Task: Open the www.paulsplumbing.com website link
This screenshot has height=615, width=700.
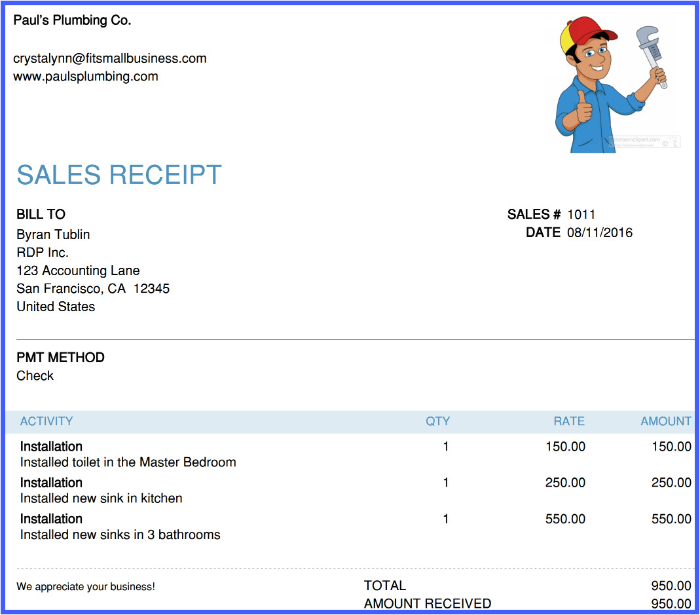Action: tap(86, 76)
